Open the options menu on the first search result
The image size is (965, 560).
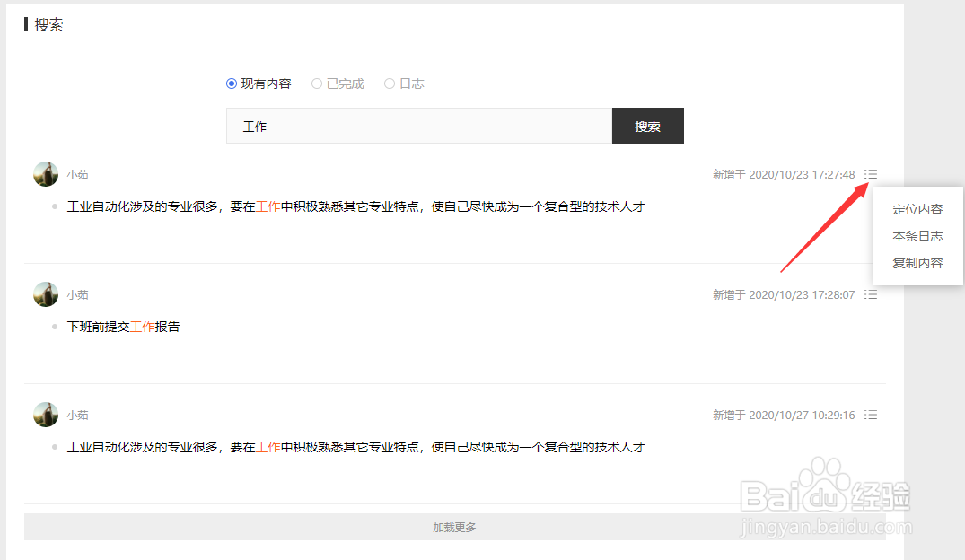870,174
